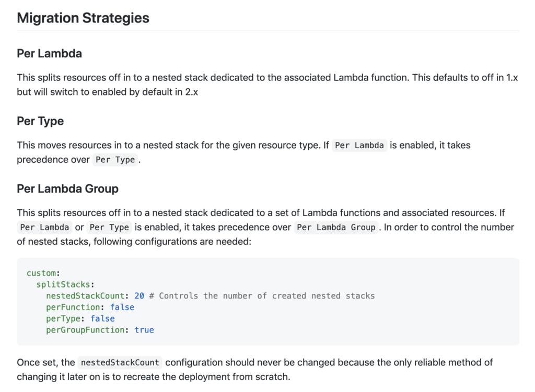Viewport: 535px width, 392px height.
Task: Click the inline code Per Lambda Group
Action: pos(336,228)
